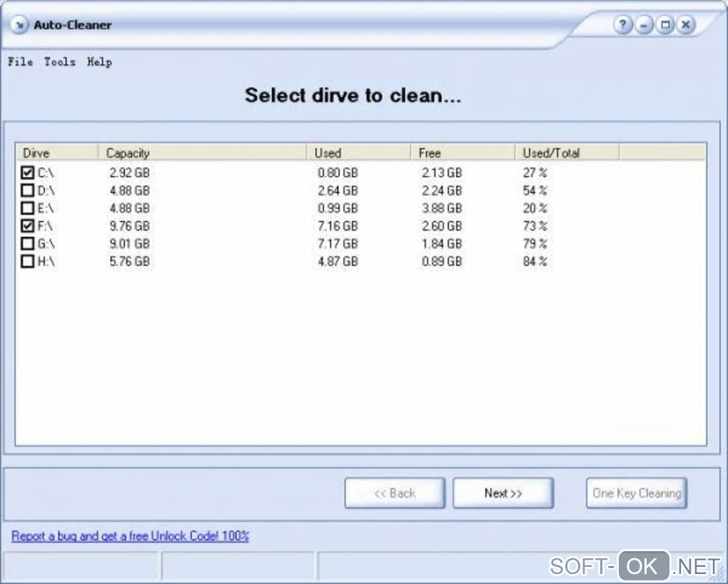This screenshot has height=584, width=728.
Task: Click the 79 % used/total value
Action: click(x=535, y=243)
